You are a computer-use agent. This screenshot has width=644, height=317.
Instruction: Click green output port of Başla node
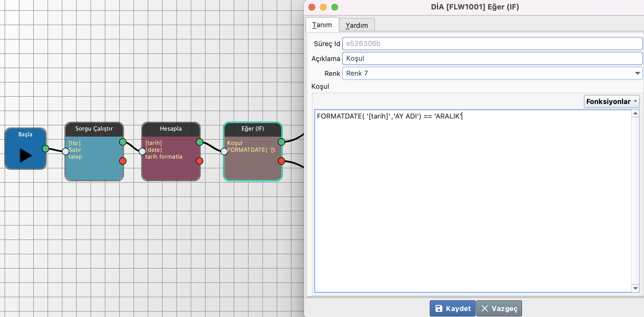(46, 148)
